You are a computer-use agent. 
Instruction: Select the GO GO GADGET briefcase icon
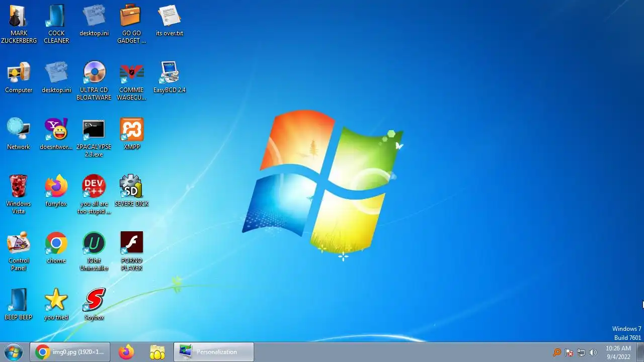131,24
